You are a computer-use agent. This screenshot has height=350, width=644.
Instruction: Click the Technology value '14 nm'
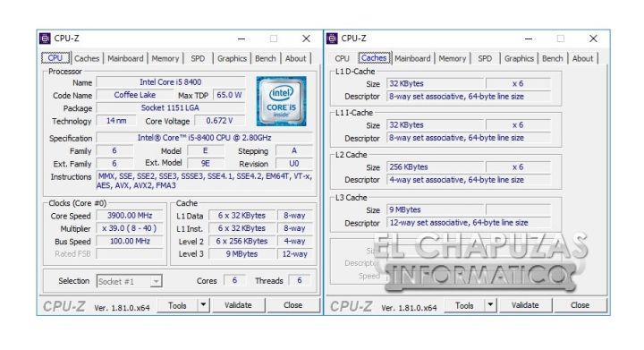(116, 121)
